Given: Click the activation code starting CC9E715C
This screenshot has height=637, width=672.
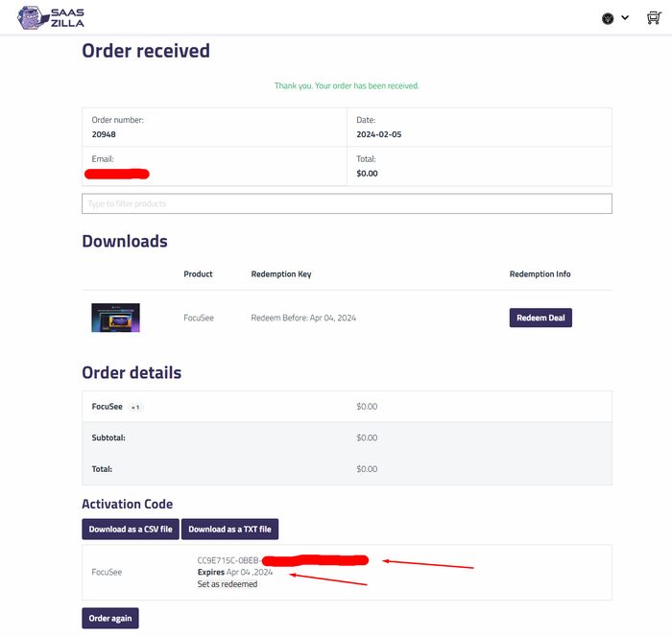Looking at the screenshot, I should tap(228, 560).
